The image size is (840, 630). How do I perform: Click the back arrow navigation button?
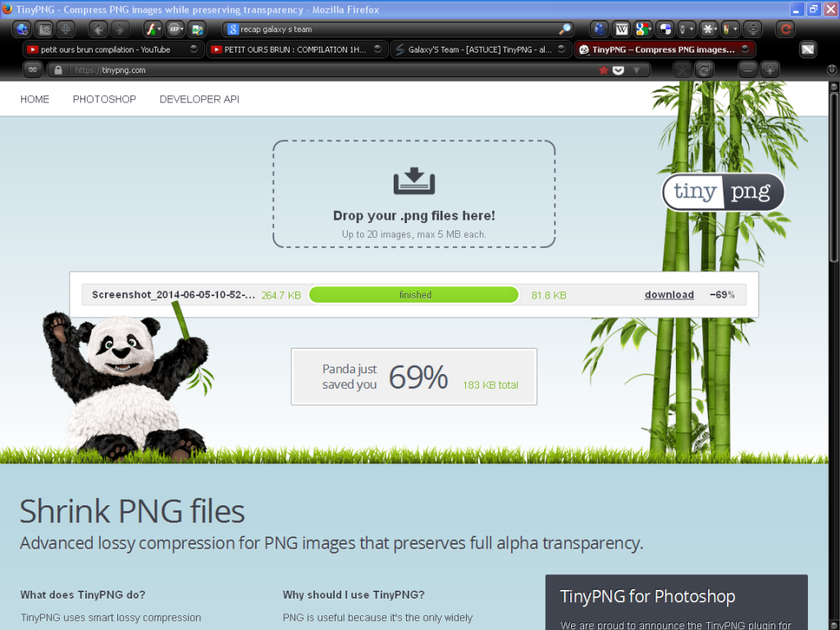[98, 30]
